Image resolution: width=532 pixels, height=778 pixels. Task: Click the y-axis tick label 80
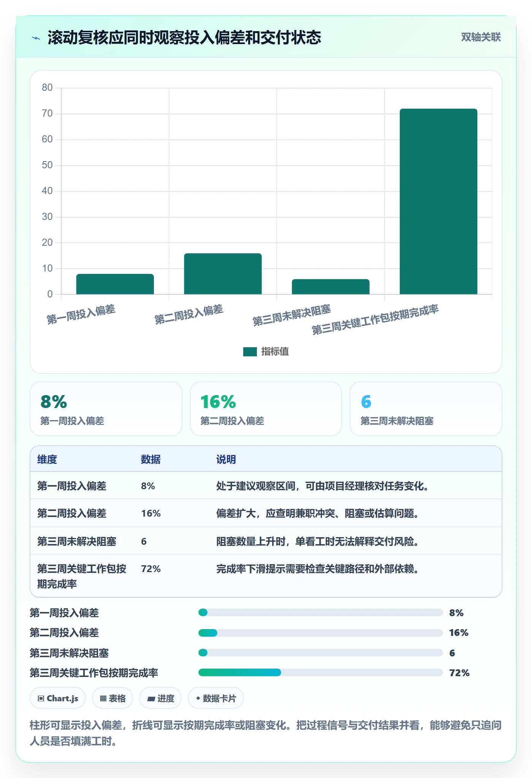click(x=47, y=88)
